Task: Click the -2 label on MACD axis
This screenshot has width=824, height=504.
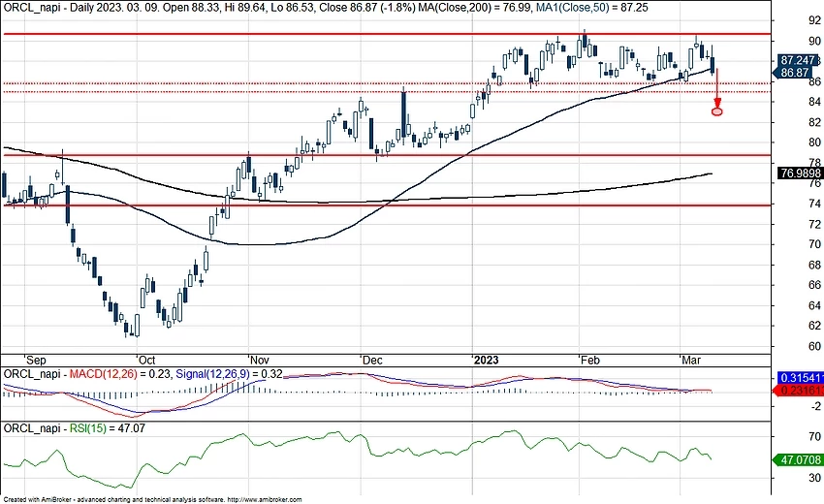Action: pos(815,406)
